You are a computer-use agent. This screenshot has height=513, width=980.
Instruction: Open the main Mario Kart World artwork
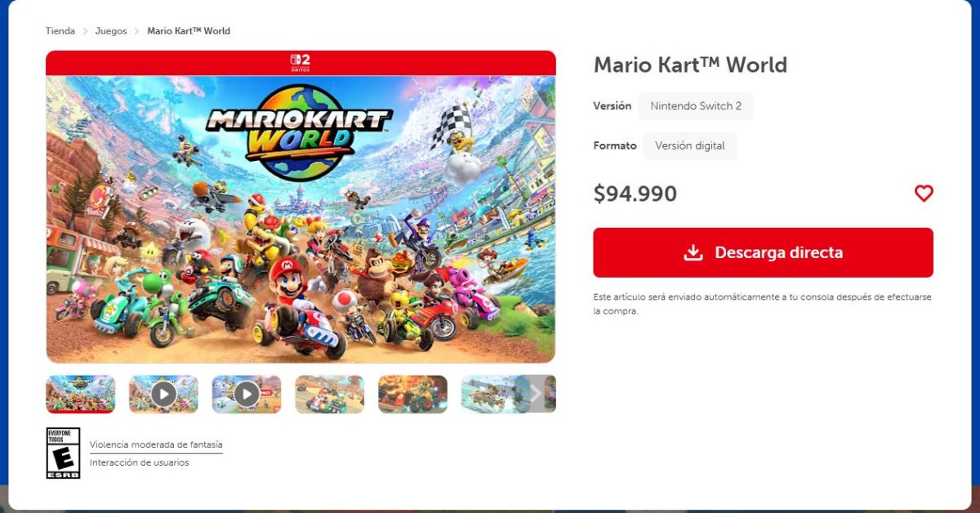(301, 219)
